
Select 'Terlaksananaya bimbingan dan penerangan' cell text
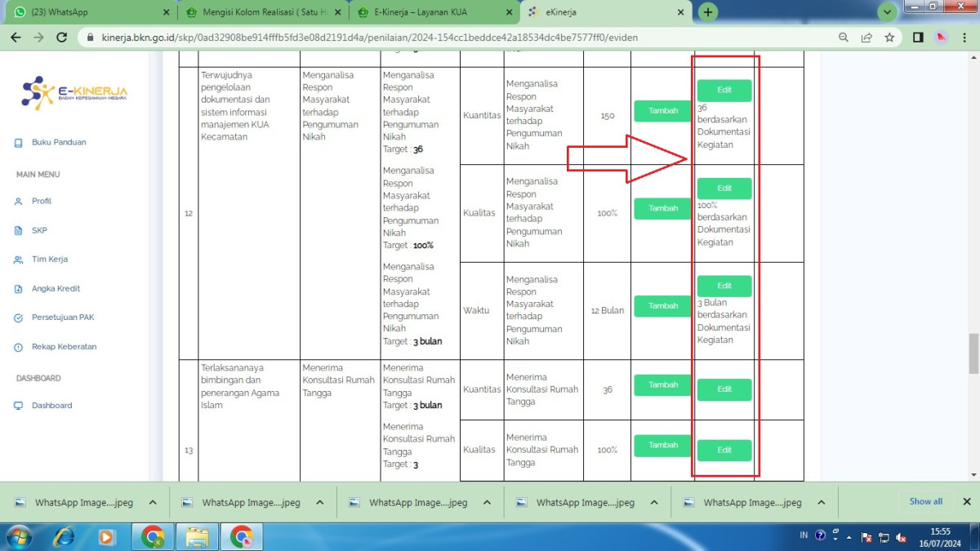click(x=241, y=387)
